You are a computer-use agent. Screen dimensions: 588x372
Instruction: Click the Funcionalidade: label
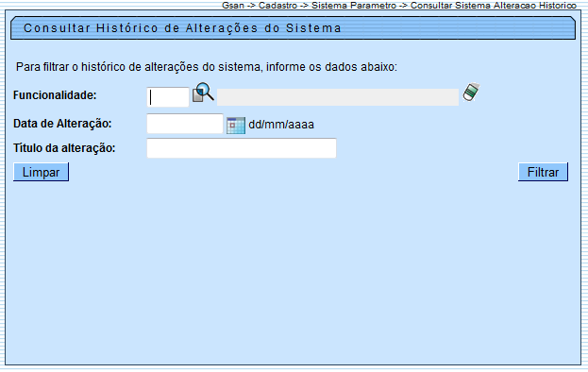point(55,95)
